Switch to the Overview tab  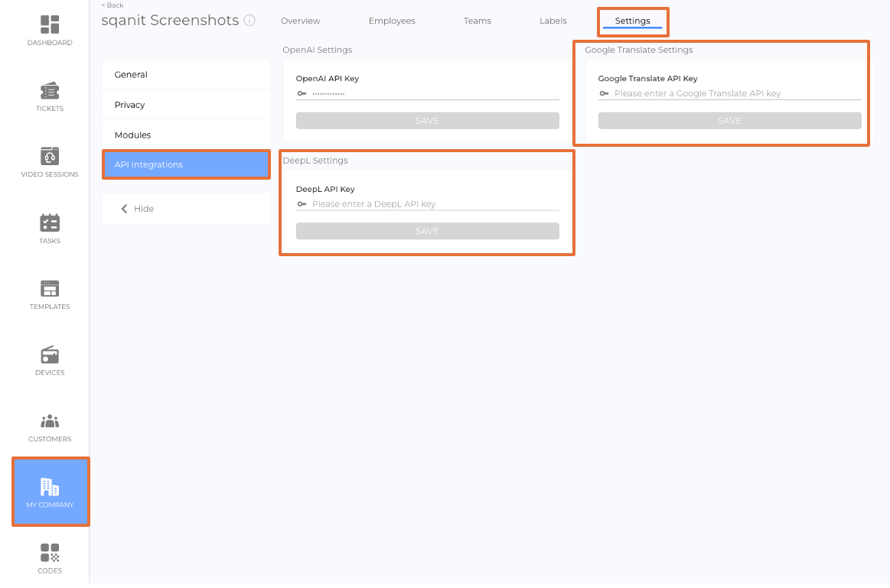pos(300,21)
